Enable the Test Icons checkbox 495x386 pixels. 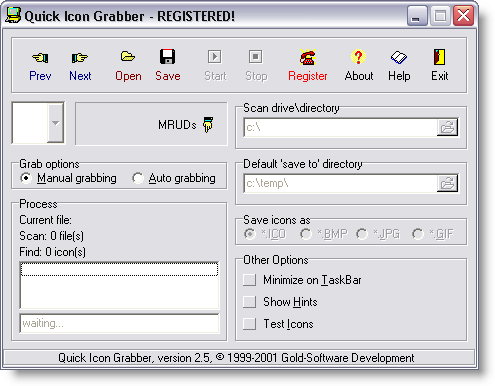[x=249, y=324]
